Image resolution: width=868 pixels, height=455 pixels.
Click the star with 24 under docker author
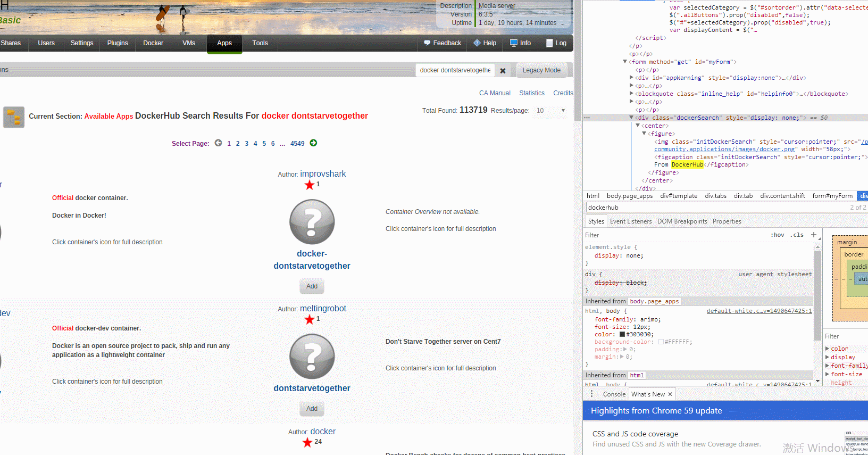tap(307, 442)
